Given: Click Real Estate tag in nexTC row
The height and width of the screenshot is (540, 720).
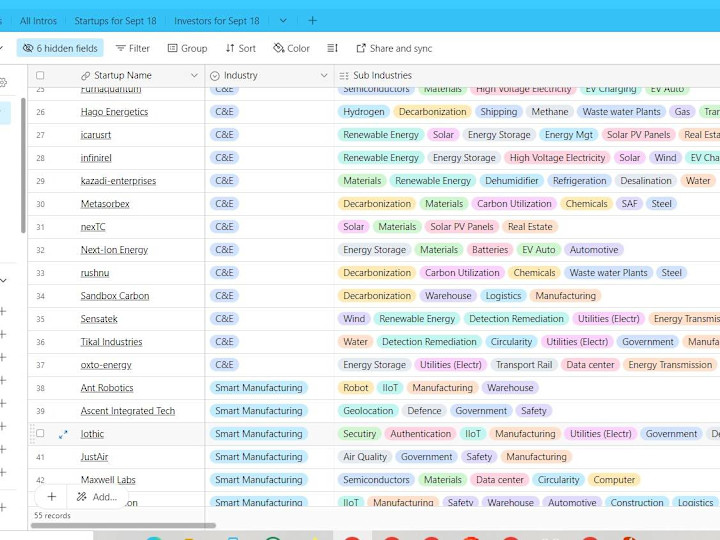Looking at the screenshot, I should [530, 227].
